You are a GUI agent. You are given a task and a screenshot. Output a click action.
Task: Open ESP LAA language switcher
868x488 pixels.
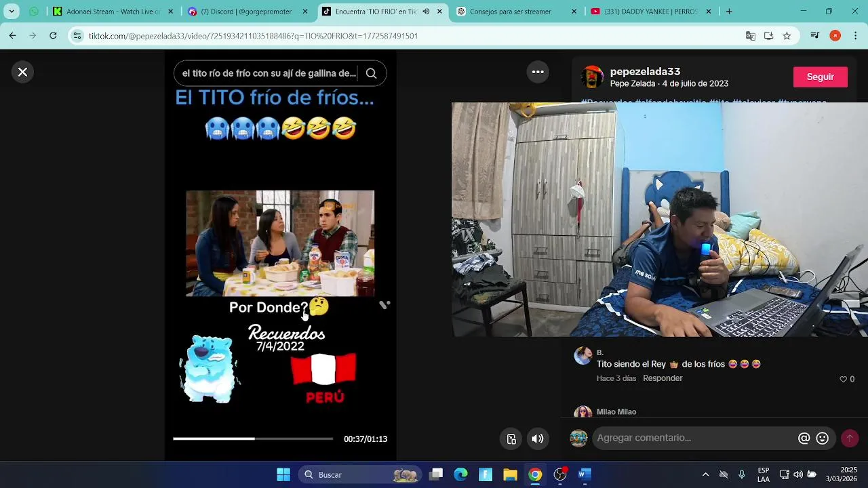click(764, 474)
